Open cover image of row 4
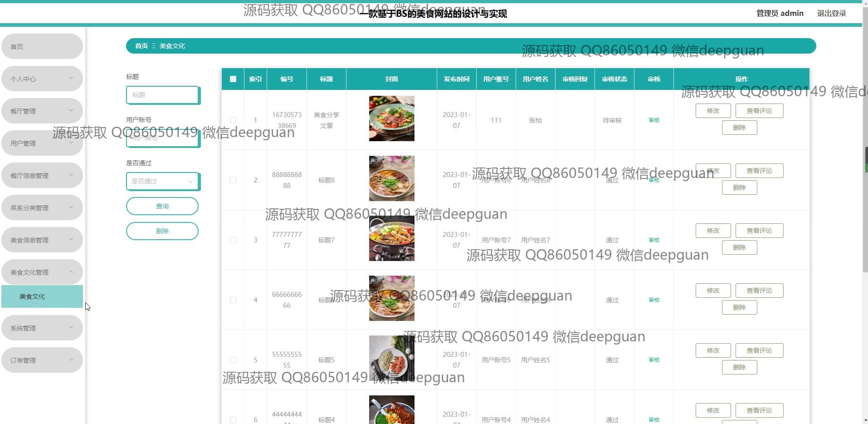The image size is (868, 424). point(392,298)
